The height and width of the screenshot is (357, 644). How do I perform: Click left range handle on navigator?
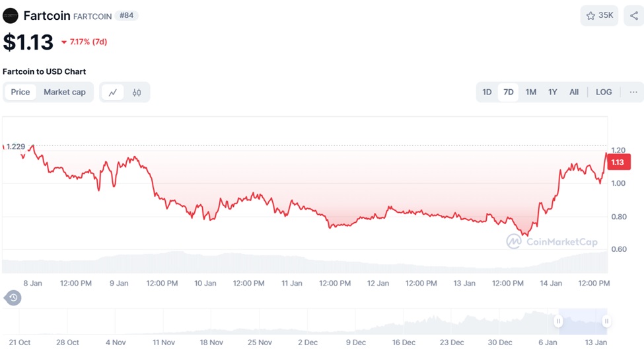[x=558, y=321]
